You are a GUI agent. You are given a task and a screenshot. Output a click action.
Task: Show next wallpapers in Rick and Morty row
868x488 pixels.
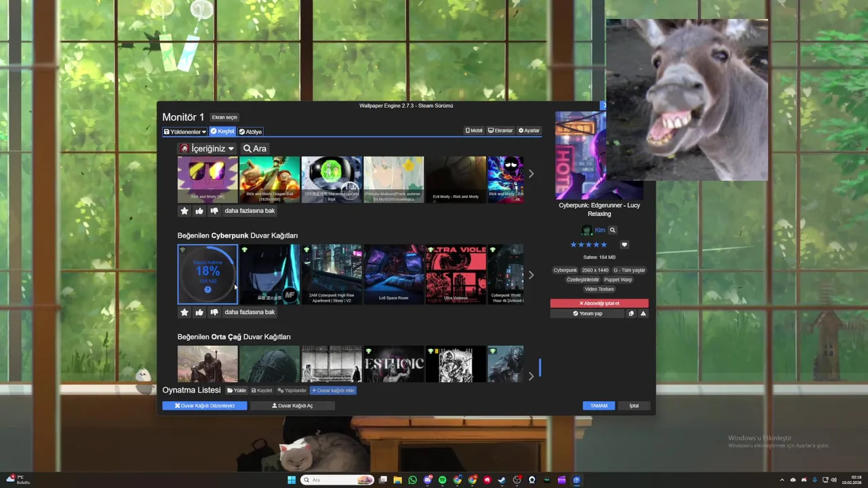(531, 174)
